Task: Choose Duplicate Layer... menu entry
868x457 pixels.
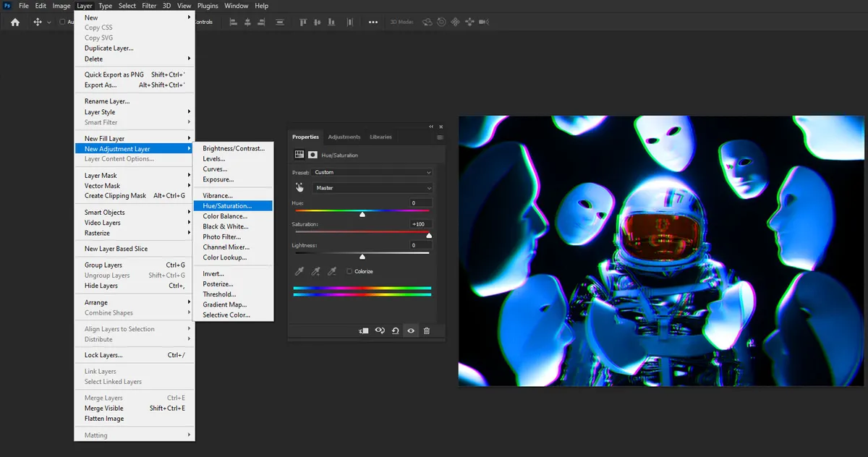Action: tap(135, 48)
